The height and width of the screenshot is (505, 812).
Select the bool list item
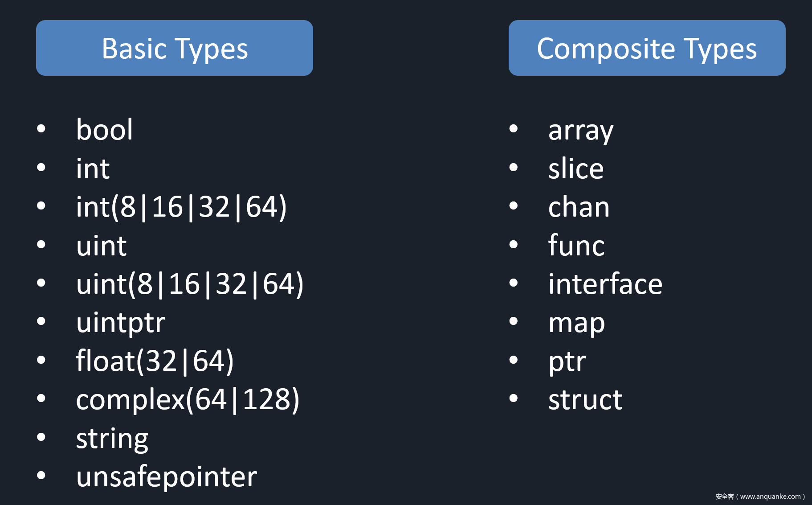coord(104,130)
